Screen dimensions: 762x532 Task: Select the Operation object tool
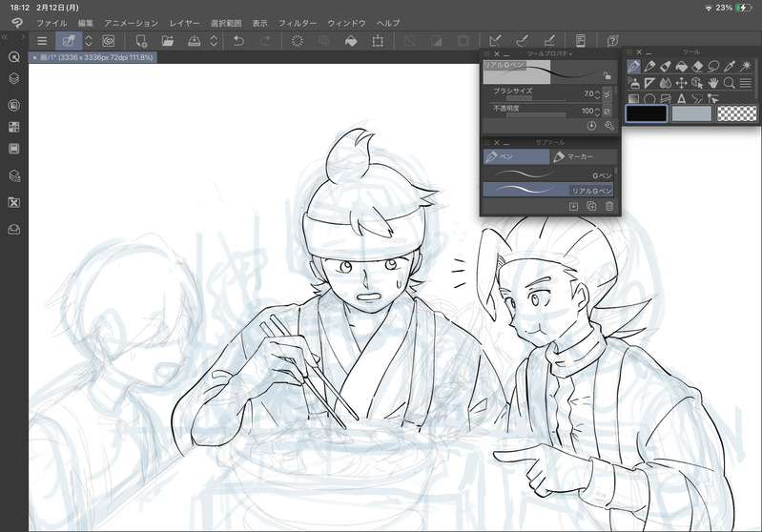pyautogui.click(x=697, y=83)
